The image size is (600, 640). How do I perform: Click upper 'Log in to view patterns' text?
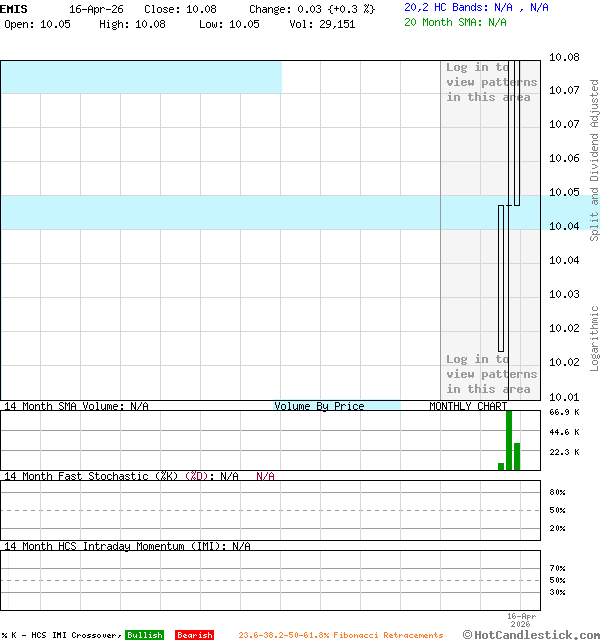[x=491, y=82]
